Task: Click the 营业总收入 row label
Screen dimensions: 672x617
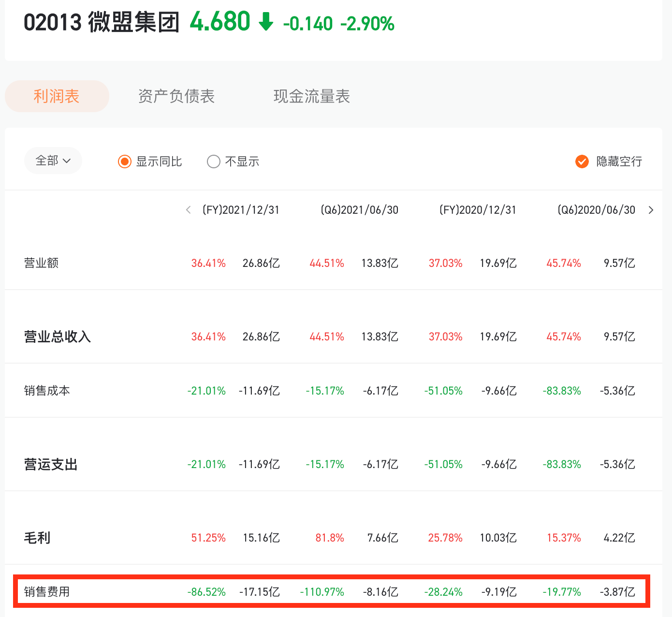Action: point(58,337)
